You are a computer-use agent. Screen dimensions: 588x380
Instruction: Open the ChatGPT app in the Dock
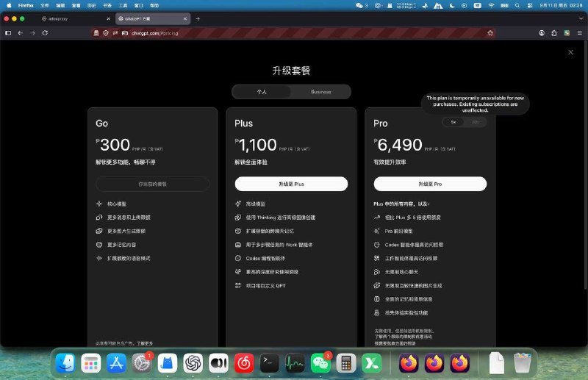click(193, 363)
